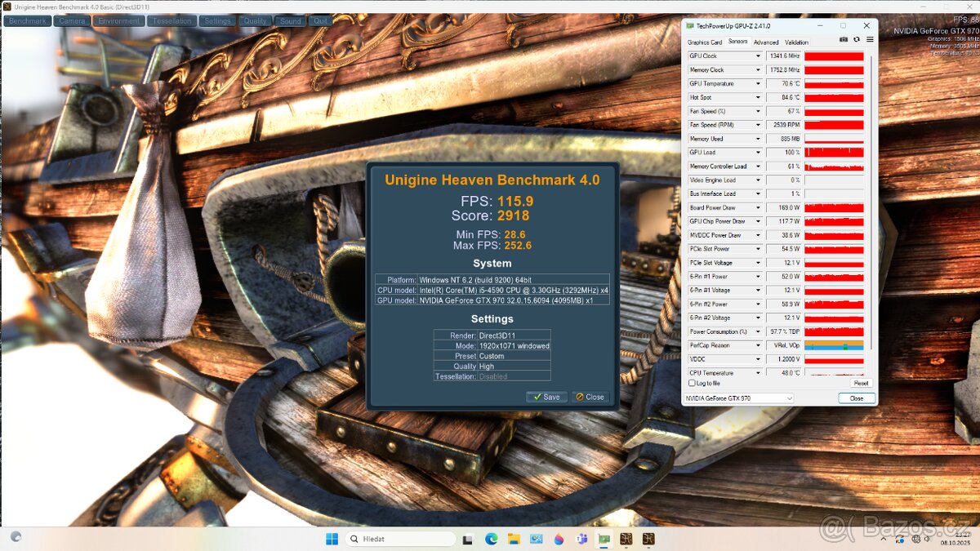Switch to the Advanced tab in GPU-Z
Screen dimensions: 980x551
coord(766,42)
